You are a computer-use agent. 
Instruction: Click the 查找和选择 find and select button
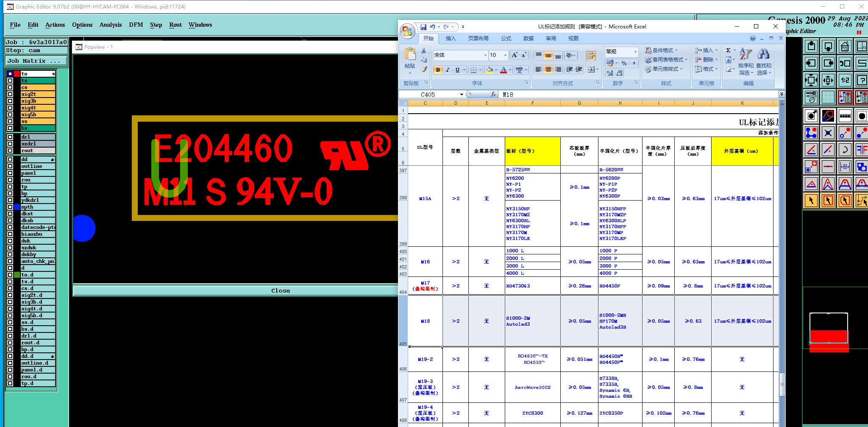763,61
